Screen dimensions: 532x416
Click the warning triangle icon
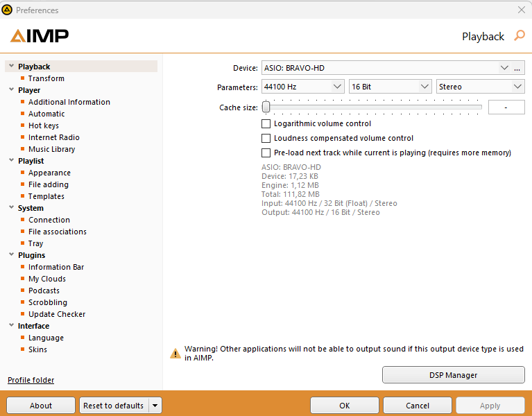coord(175,354)
